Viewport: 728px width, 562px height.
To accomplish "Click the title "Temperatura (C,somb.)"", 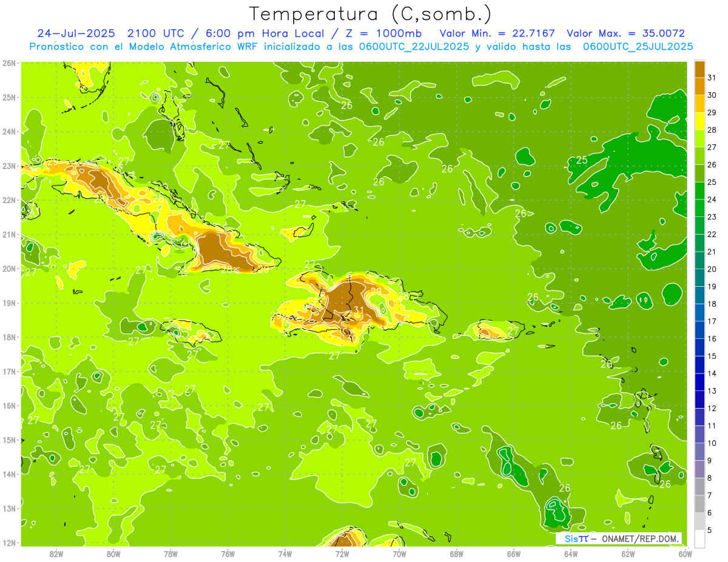I will [x=371, y=15].
